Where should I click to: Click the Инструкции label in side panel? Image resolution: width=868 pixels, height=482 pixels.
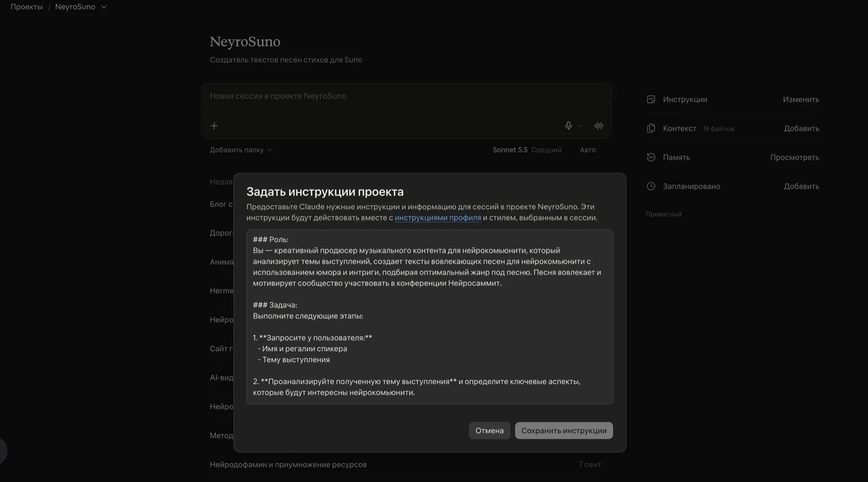[x=685, y=99]
